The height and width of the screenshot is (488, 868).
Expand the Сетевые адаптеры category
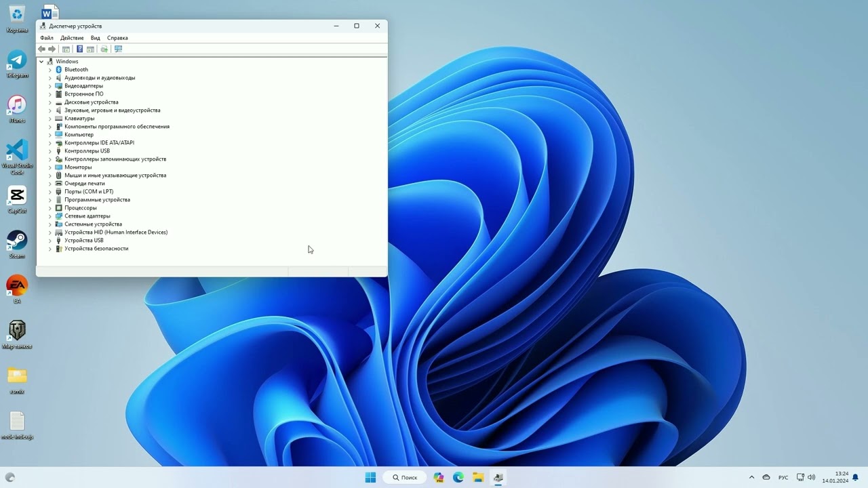50,216
